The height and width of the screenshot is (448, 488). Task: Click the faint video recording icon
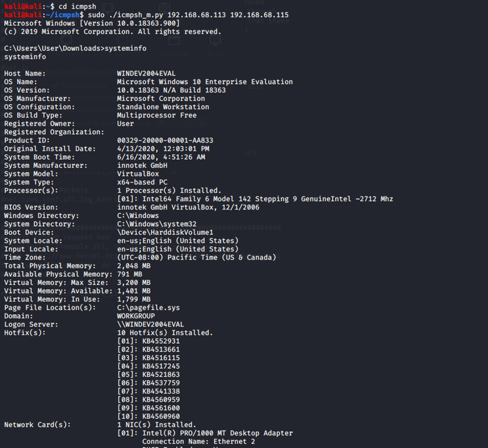[108, 7]
